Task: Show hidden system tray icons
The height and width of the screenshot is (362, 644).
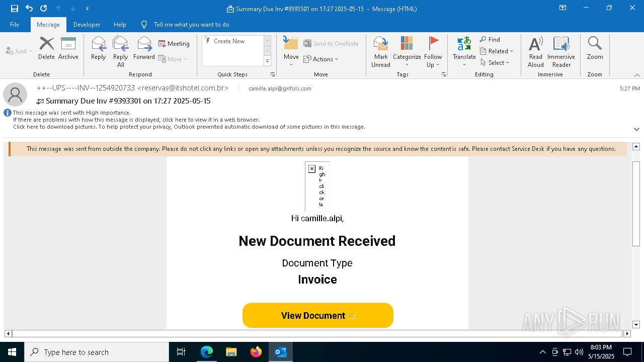Action: (x=542, y=352)
